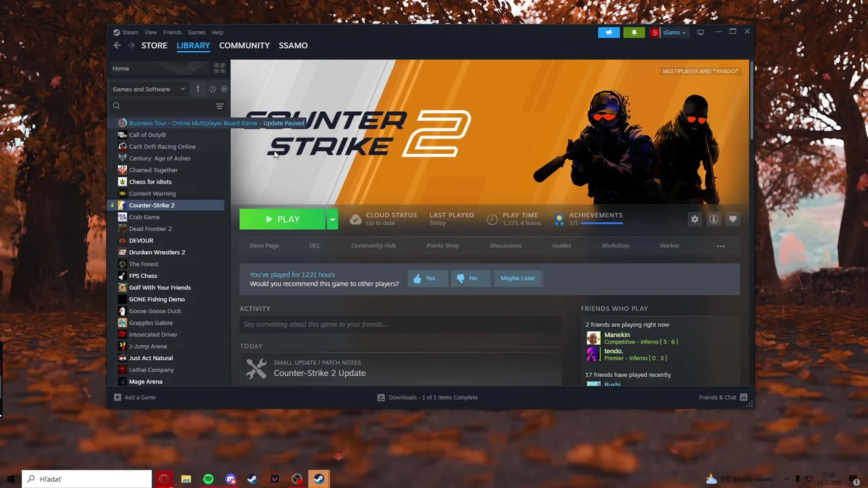Choose No for the recommendation
This screenshot has width=868, height=488.
coord(470,278)
